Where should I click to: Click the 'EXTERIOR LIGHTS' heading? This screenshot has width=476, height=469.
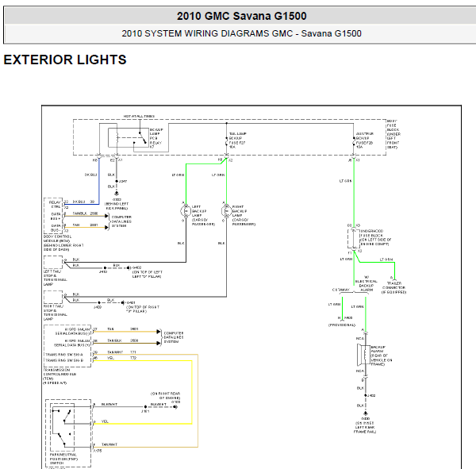tap(65, 60)
